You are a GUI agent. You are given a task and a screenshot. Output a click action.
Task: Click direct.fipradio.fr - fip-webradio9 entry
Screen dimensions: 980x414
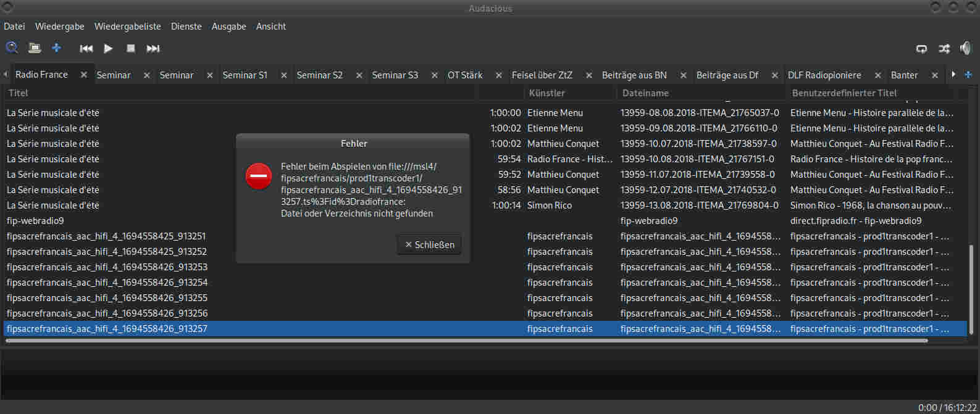click(856, 221)
